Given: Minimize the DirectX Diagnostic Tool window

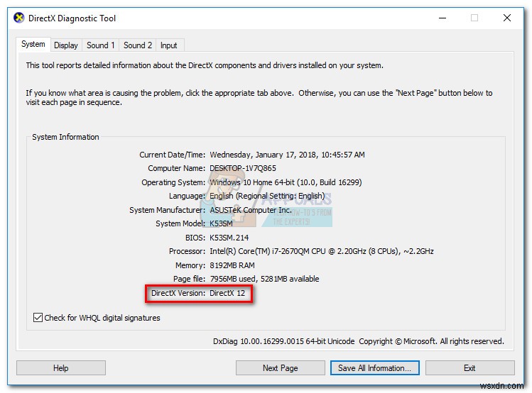Looking at the screenshot, I should [x=443, y=18].
